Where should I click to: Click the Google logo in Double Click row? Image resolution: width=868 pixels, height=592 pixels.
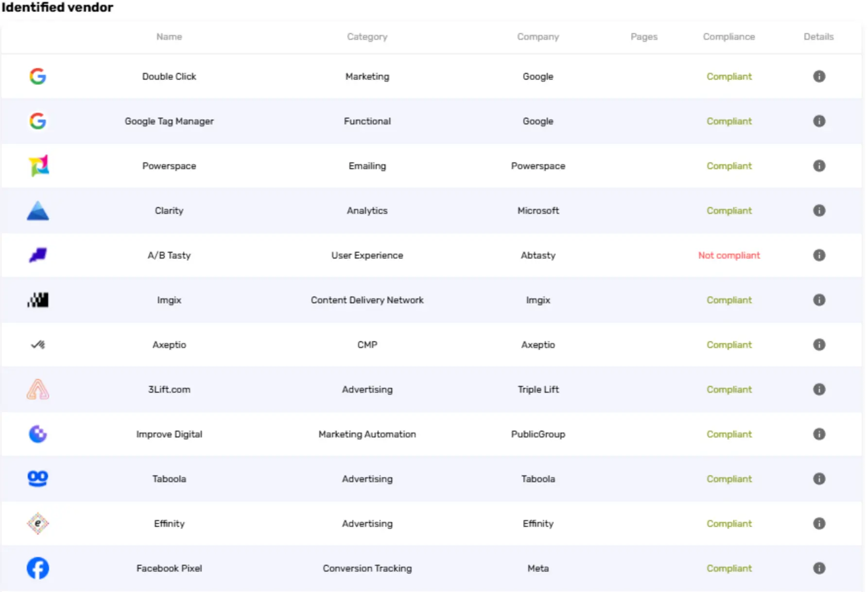(37, 76)
